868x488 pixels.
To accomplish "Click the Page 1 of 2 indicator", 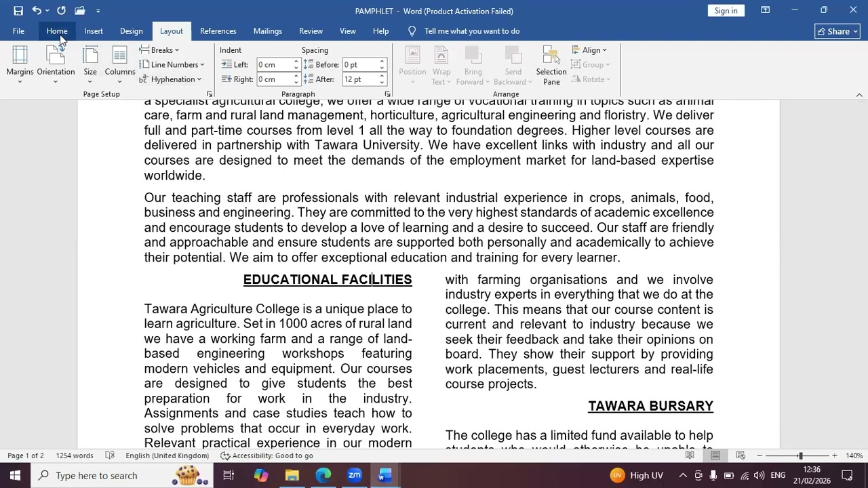I will 25,456.
